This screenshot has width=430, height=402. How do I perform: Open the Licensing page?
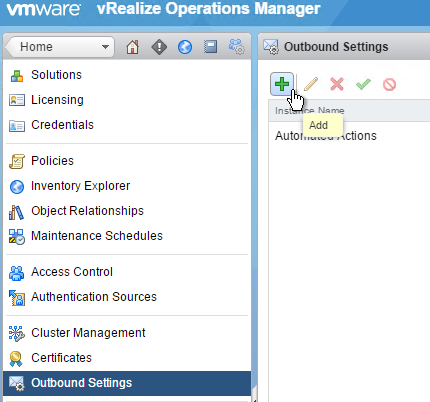tap(57, 100)
